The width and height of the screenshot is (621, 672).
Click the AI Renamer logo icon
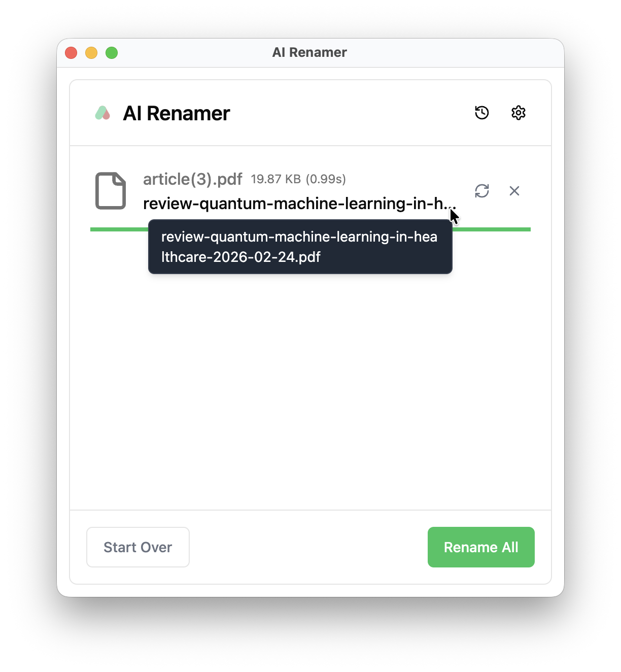[x=102, y=113]
